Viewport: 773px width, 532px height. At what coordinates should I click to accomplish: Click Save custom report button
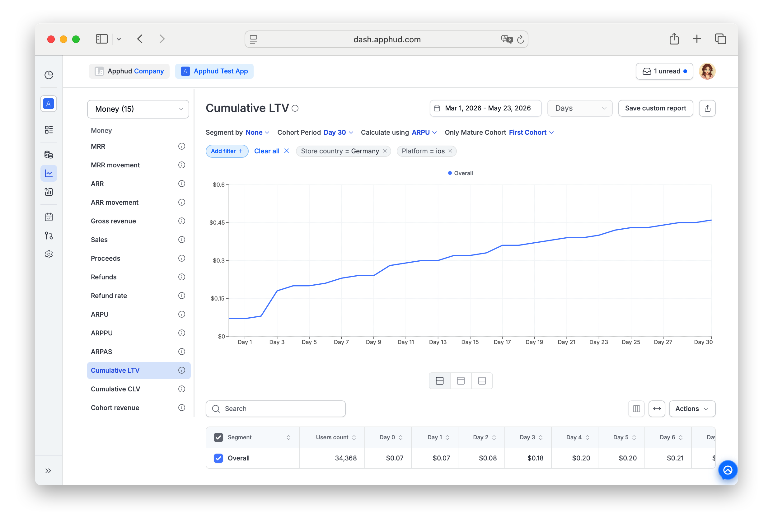(x=655, y=108)
